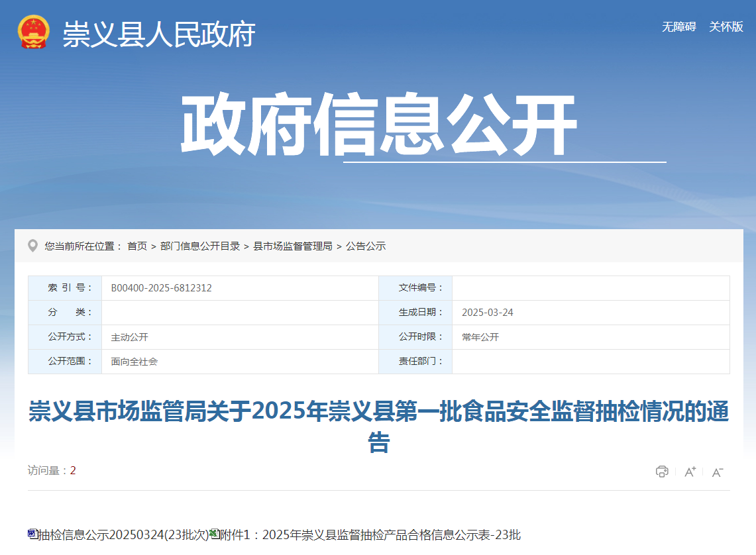Click the 公开时限 label cell
This screenshot has height=555, width=756.
coord(415,336)
